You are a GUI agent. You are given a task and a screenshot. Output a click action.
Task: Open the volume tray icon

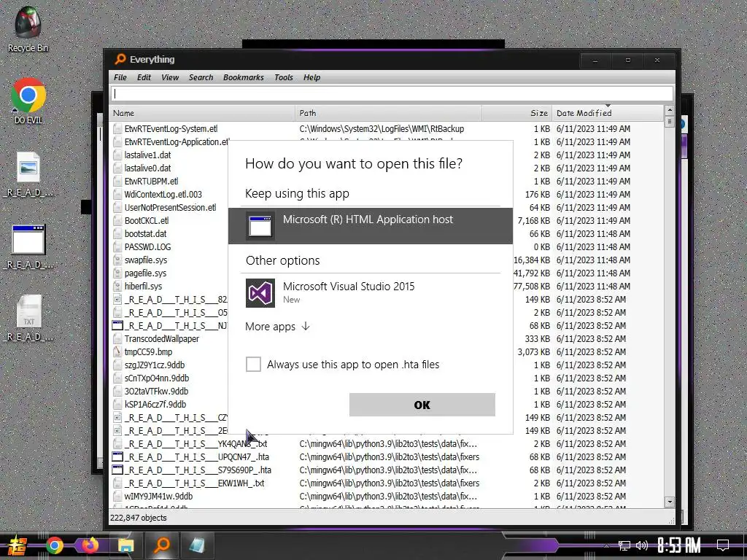pyautogui.click(x=642, y=545)
